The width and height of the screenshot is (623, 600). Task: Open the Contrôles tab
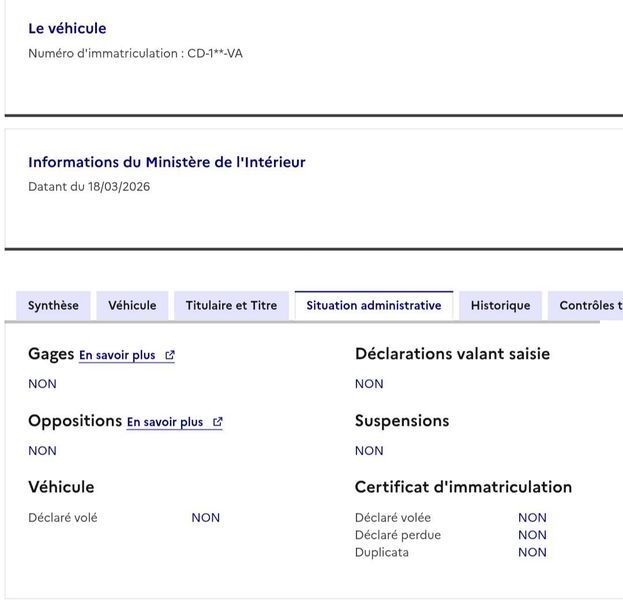point(586,305)
